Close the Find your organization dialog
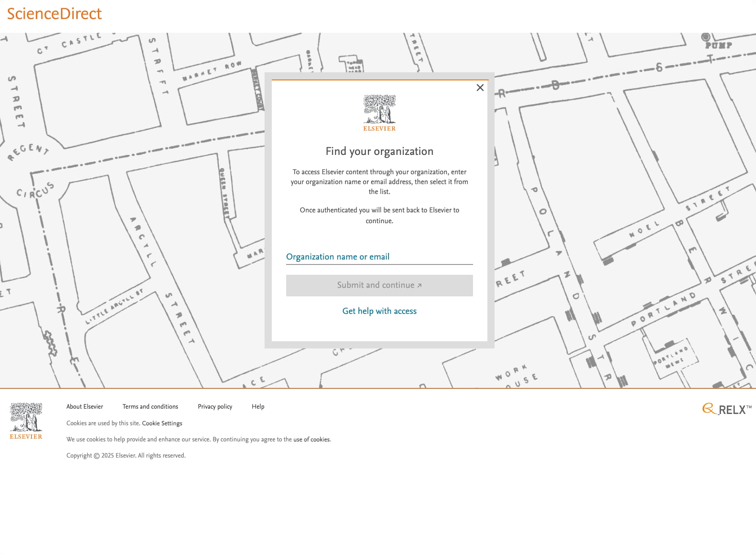 coord(480,88)
